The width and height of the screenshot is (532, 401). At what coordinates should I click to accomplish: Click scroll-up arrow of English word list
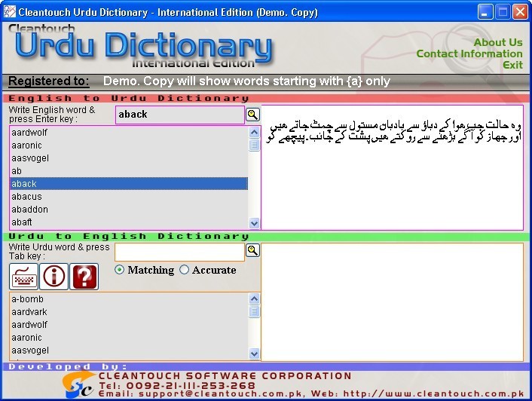[x=254, y=132]
